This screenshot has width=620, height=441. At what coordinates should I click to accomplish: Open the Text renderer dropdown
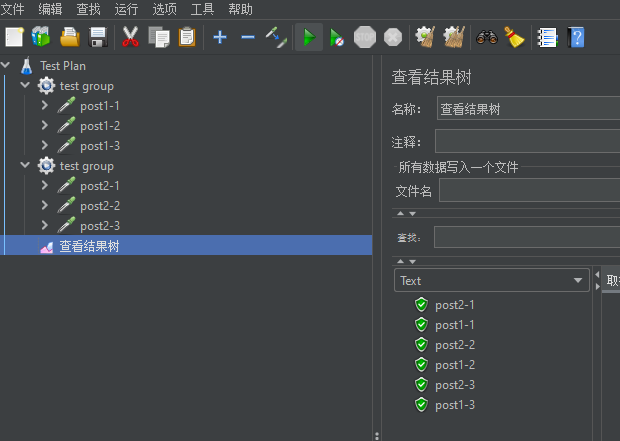click(x=491, y=280)
